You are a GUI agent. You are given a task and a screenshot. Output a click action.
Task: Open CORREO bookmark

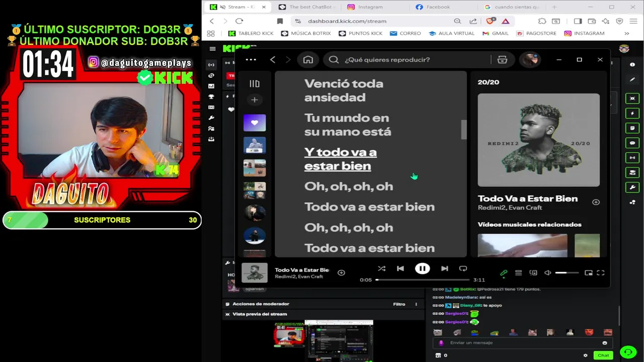405,33
